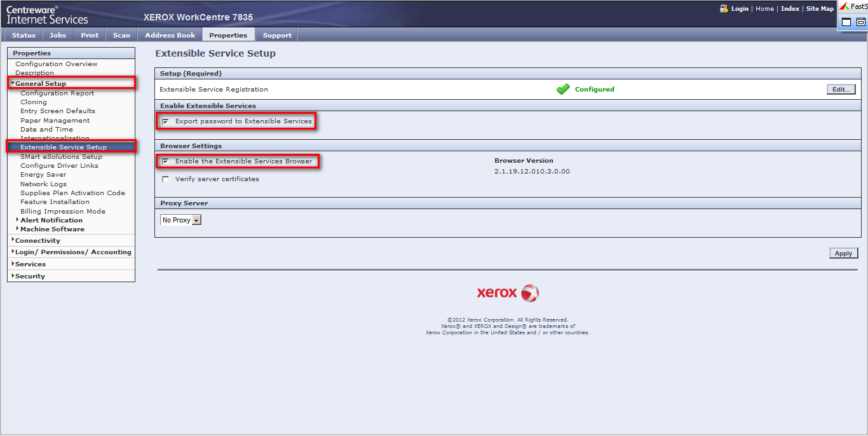Open the No Proxy dropdown

tap(180, 220)
